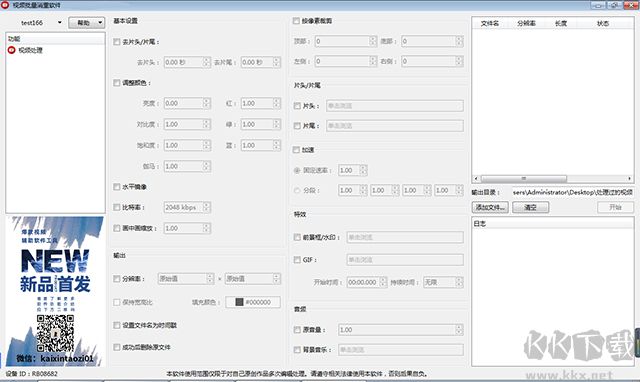The image size is (640, 382).
Task: Check the 背景音乐 checkbox
Action: coord(297,350)
